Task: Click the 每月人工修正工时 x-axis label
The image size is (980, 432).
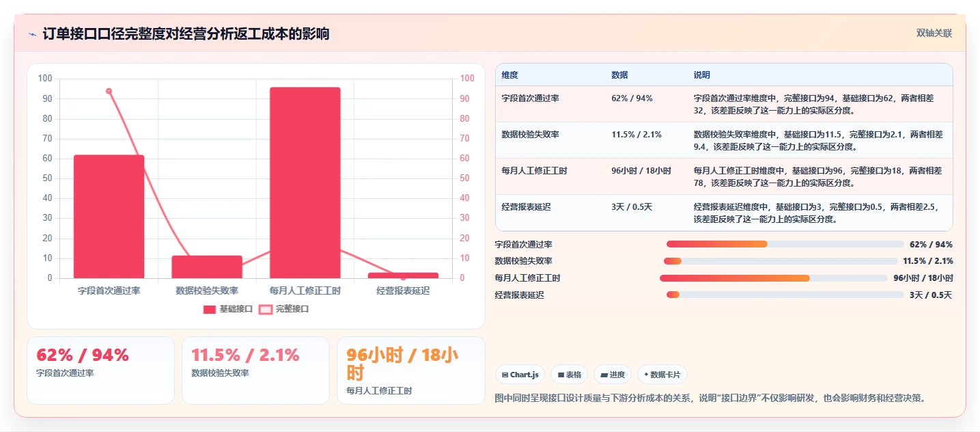Action: point(305,291)
